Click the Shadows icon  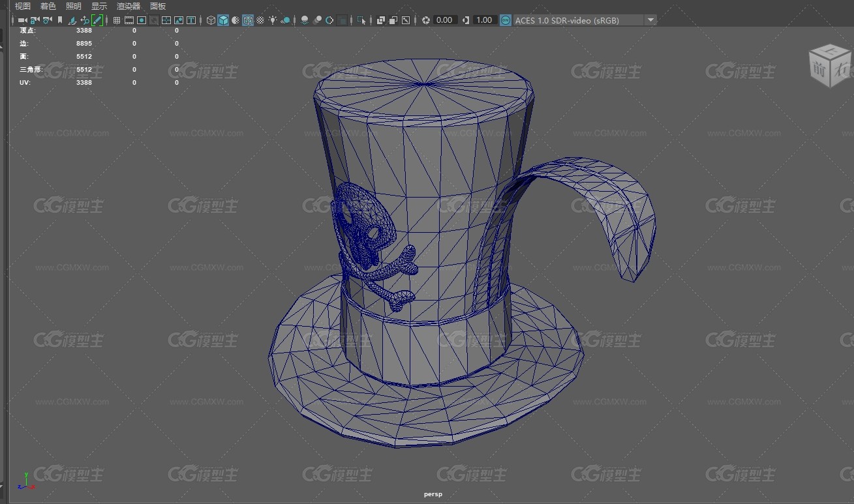[x=286, y=20]
